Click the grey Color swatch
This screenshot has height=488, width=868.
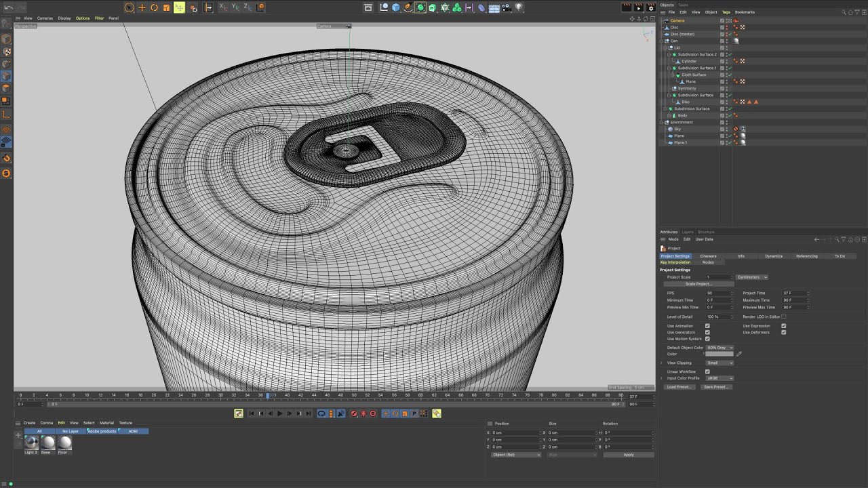click(719, 354)
